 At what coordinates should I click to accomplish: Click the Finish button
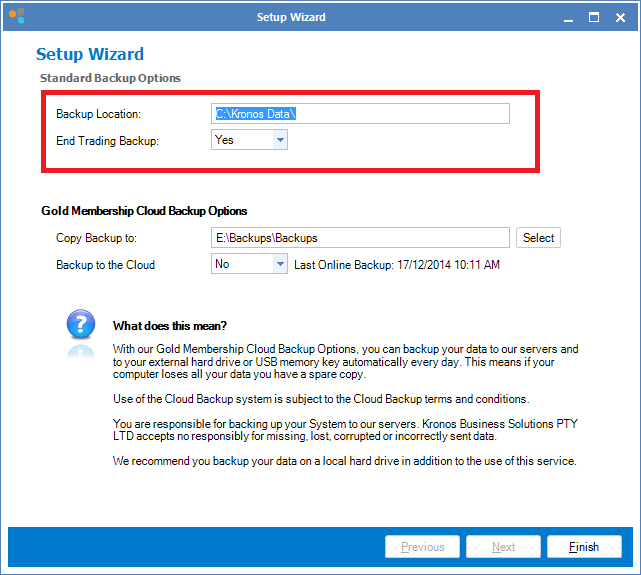pos(584,547)
